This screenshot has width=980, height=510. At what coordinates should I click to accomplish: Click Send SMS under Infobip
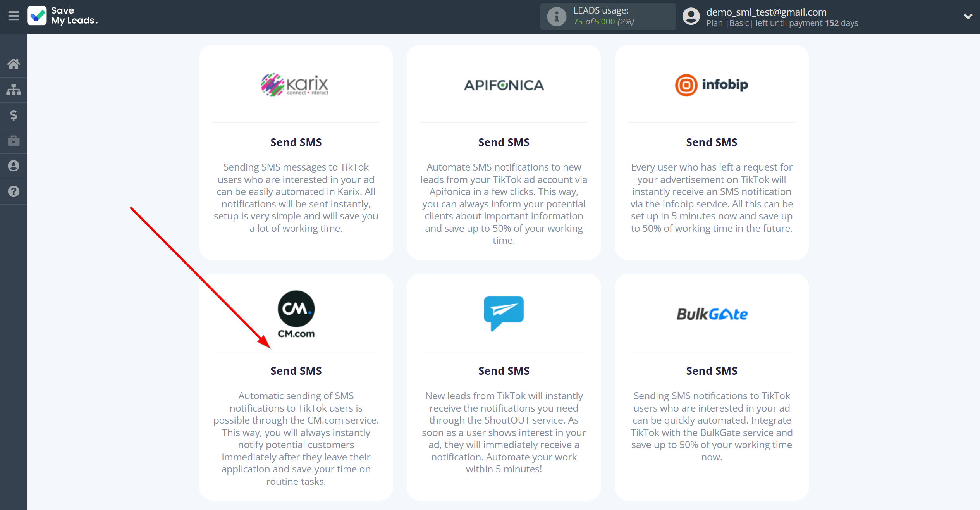coord(712,142)
